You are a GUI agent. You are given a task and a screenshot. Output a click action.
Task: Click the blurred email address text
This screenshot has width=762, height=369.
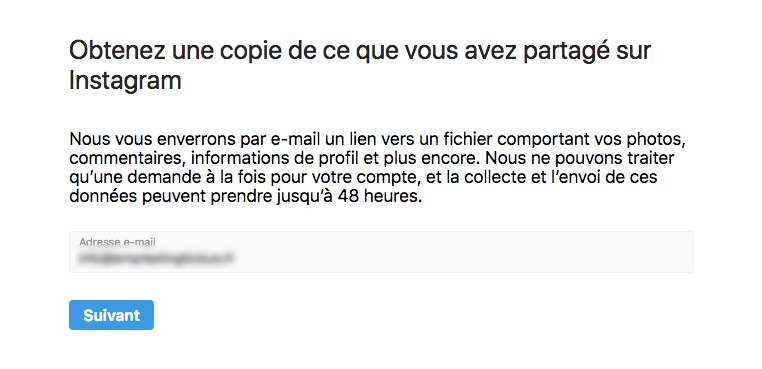pyautogui.click(x=156, y=259)
